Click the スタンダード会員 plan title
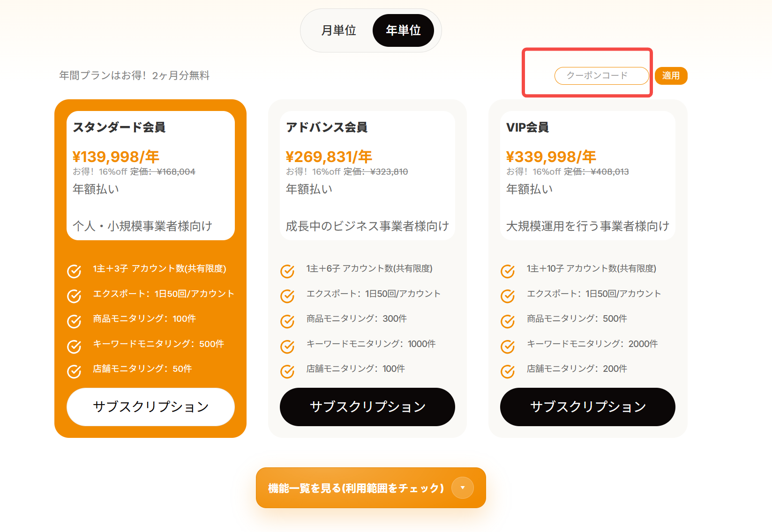Screen dimensions: 772x532 point(119,127)
